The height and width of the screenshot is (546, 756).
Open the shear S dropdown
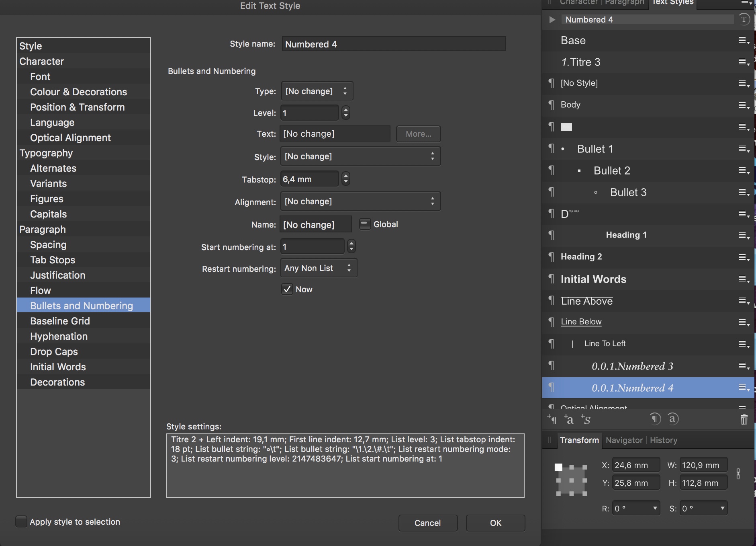703,508
